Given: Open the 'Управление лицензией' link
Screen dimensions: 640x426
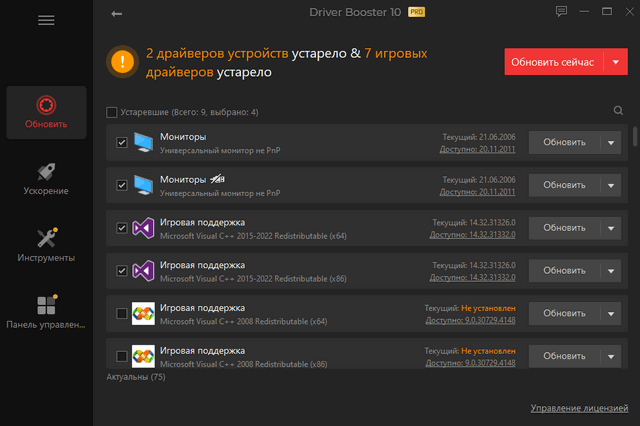Looking at the screenshot, I should [580, 409].
